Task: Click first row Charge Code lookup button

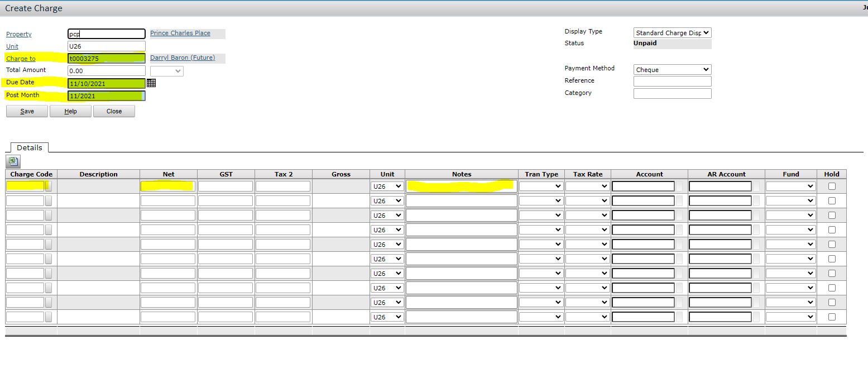Action: 49,187
